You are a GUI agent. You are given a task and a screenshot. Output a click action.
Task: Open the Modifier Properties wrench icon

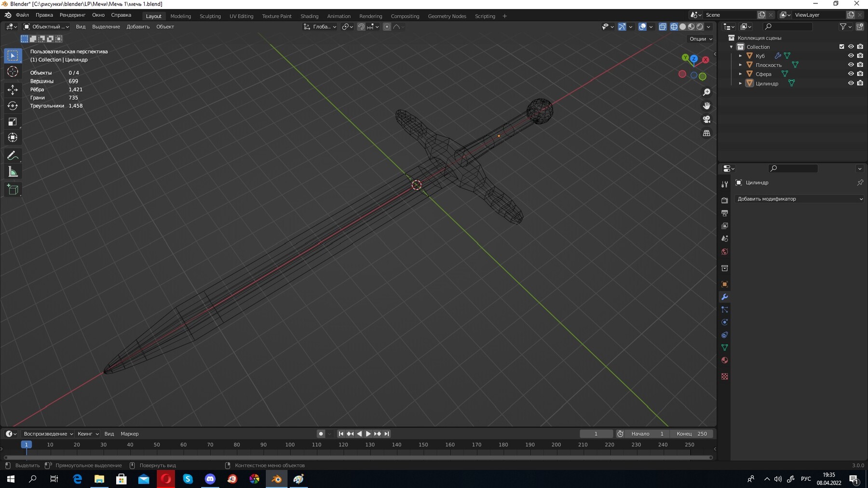[x=725, y=297]
